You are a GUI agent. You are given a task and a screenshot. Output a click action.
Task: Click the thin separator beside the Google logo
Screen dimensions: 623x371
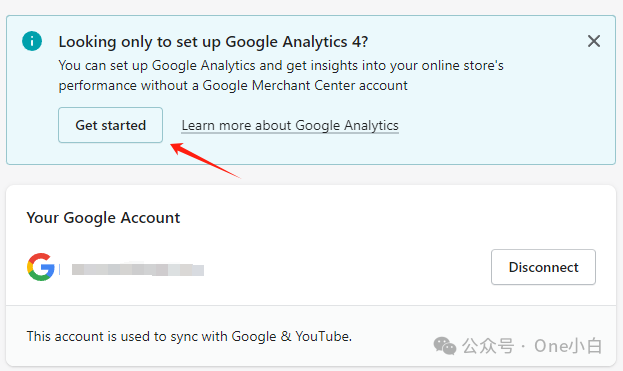(60, 270)
